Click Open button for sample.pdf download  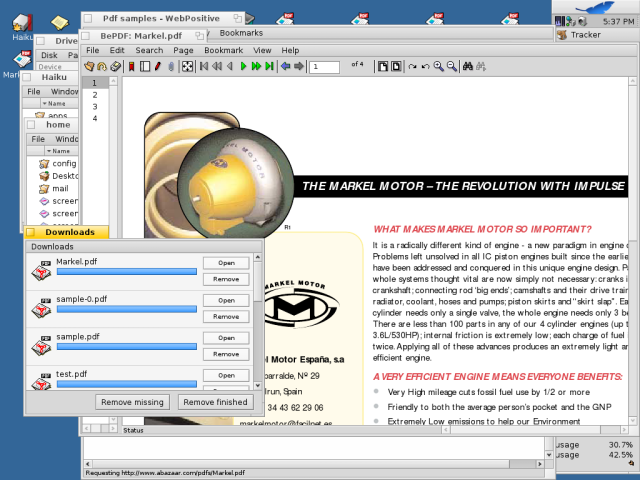click(226, 338)
